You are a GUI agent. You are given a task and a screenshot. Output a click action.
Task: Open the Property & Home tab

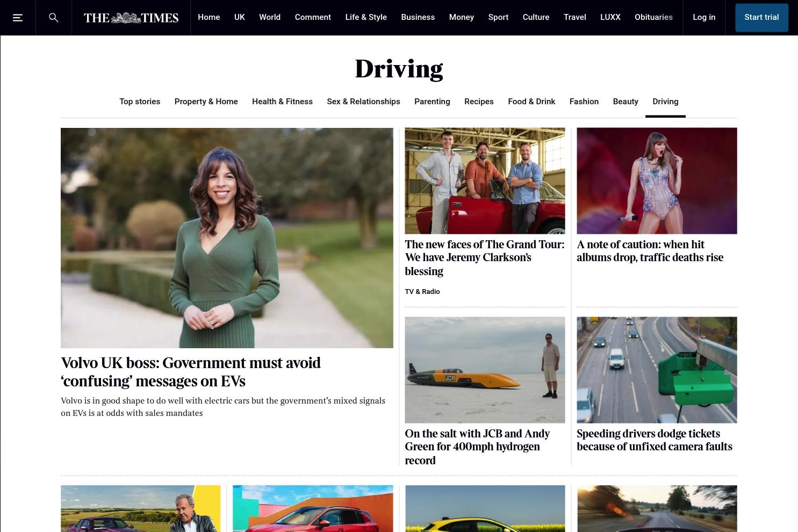point(206,102)
